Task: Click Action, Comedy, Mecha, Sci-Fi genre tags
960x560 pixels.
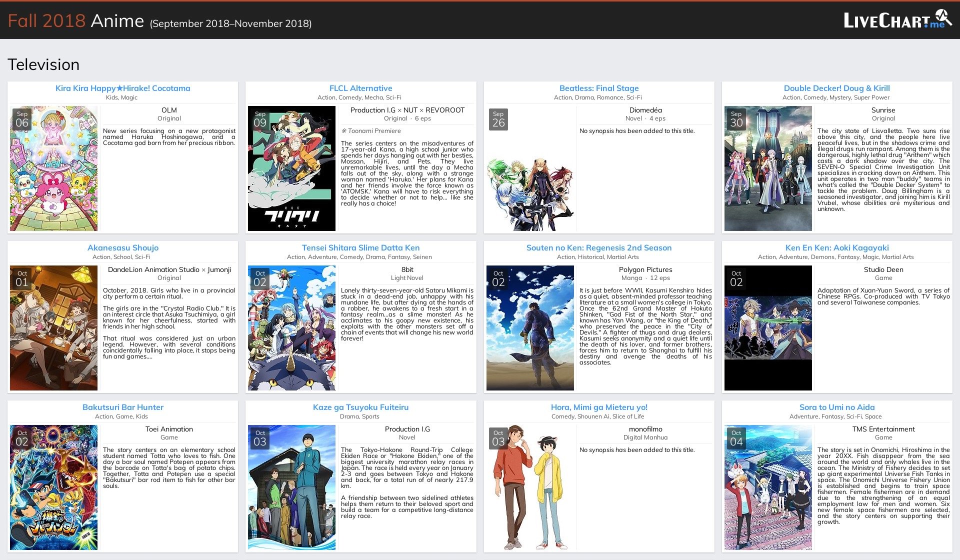Action: pos(359,97)
